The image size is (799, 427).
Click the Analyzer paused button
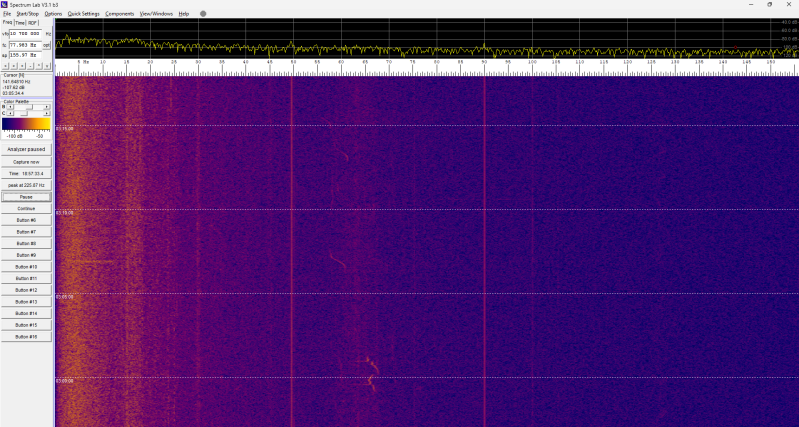[x=26, y=149]
